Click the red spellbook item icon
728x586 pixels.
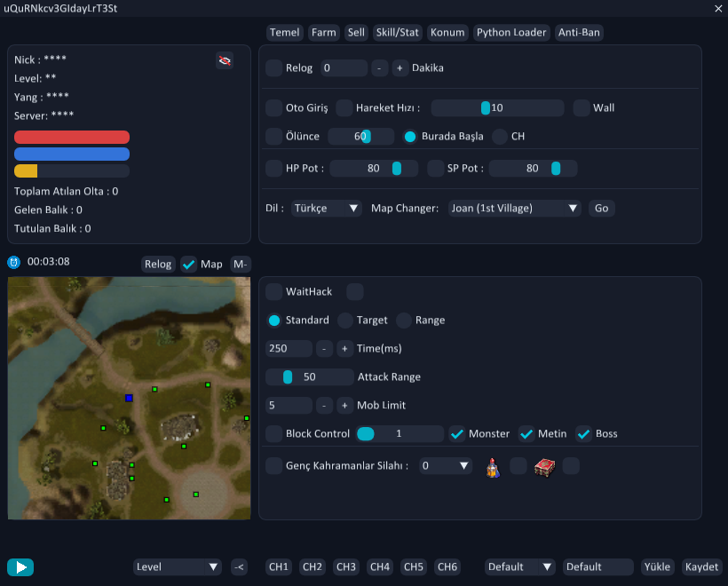544,467
